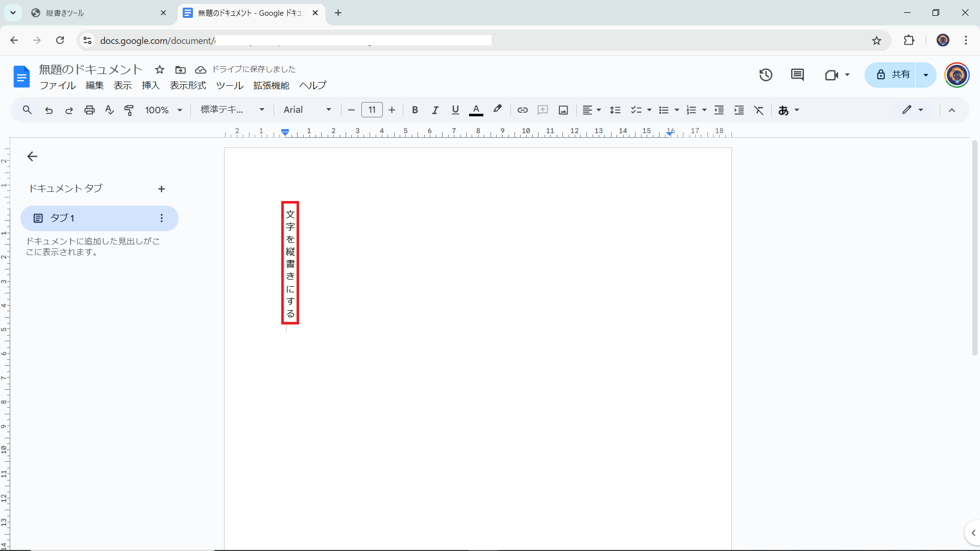Open the Docs home icon

21,77
